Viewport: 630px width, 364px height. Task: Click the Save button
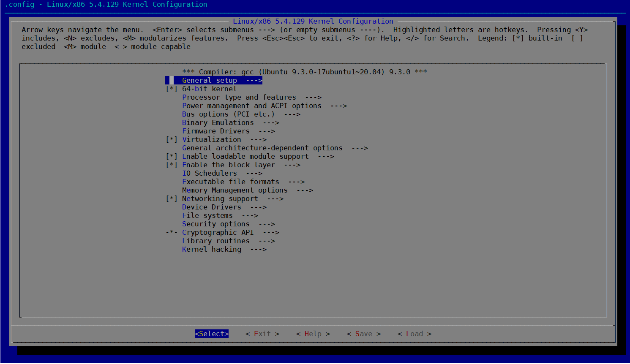pyautogui.click(x=363, y=334)
